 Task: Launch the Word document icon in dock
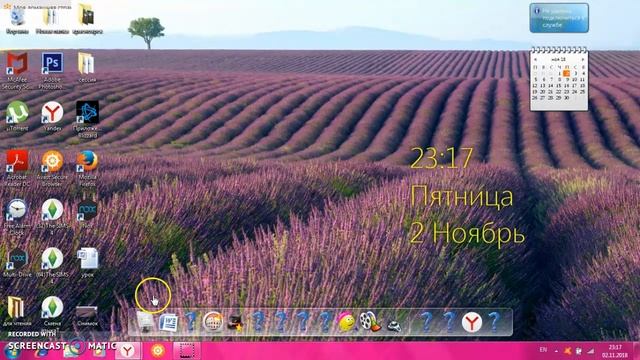(168, 322)
